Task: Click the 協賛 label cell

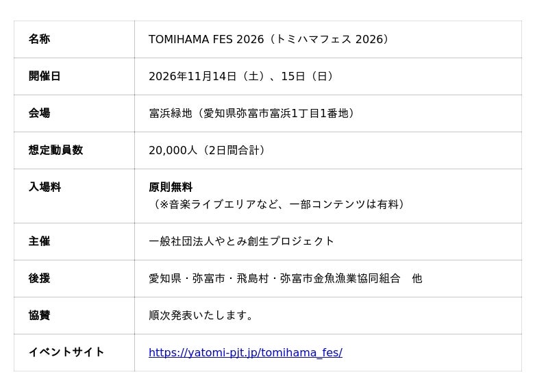Action: (x=74, y=315)
